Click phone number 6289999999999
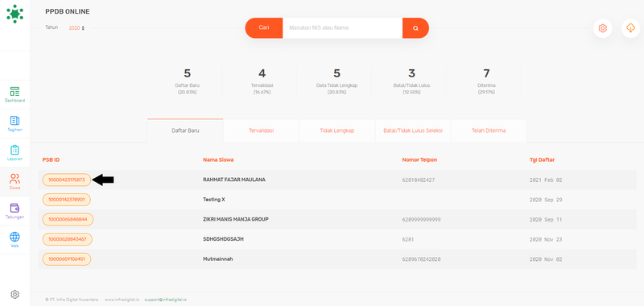 pyautogui.click(x=421, y=220)
